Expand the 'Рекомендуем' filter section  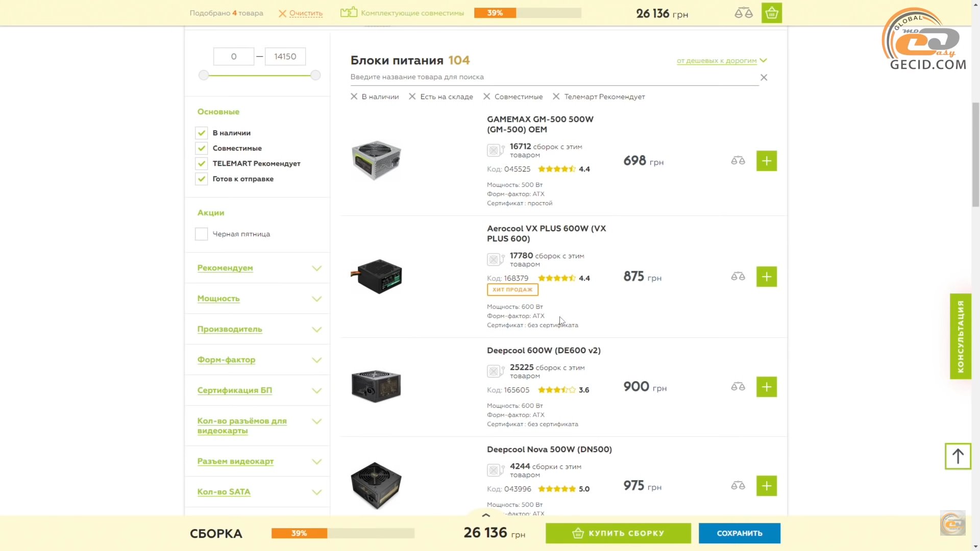(259, 268)
